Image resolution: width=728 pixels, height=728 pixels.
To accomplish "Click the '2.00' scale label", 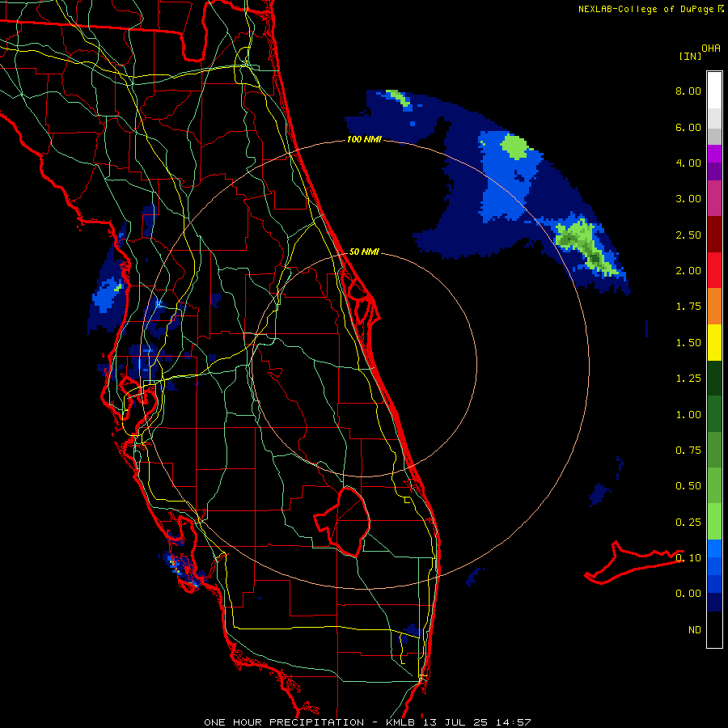I will pos(688,271).
